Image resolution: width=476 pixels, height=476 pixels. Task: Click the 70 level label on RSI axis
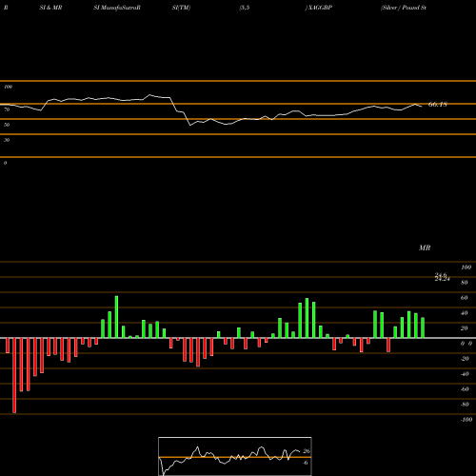[x=7, y=109]
